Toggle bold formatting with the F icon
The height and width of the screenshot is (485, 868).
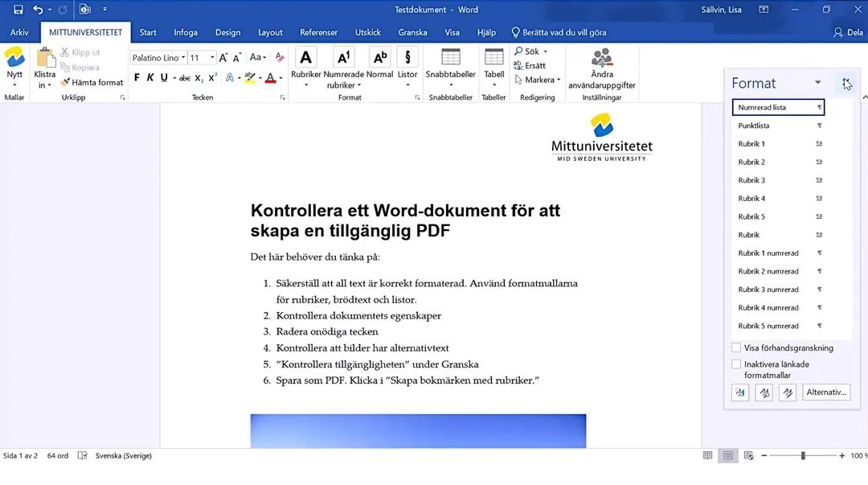click(137, 76)
